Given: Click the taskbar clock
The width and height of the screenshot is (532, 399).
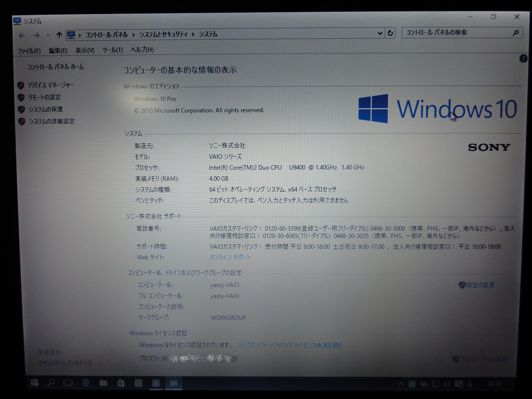Looking at the screenshot, I should coord(494,384).
